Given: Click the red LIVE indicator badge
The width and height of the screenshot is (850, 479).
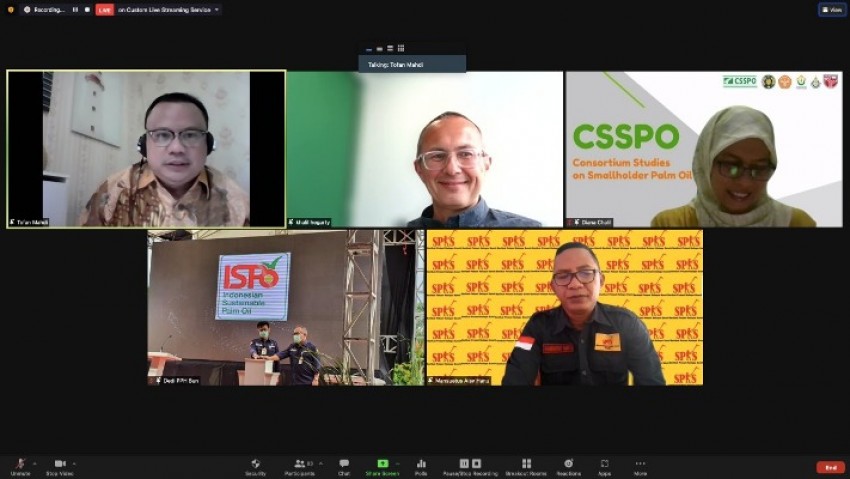Looking at the screenshot, I should (105, 10).
